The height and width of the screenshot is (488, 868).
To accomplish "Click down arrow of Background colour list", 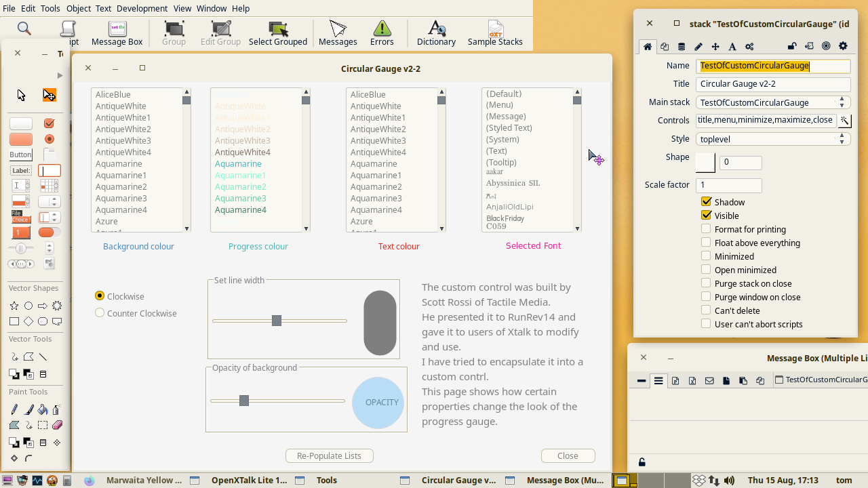I will (186, 229).
